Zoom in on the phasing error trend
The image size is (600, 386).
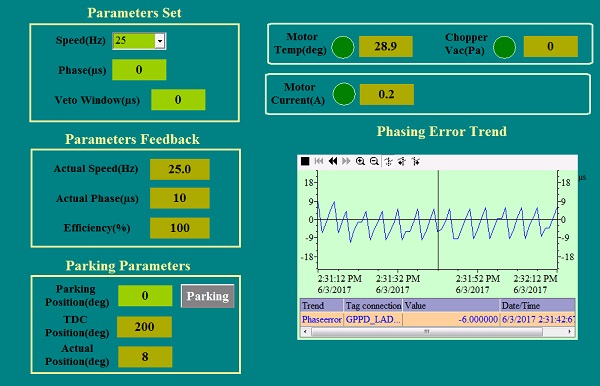(x=360, y=161)
